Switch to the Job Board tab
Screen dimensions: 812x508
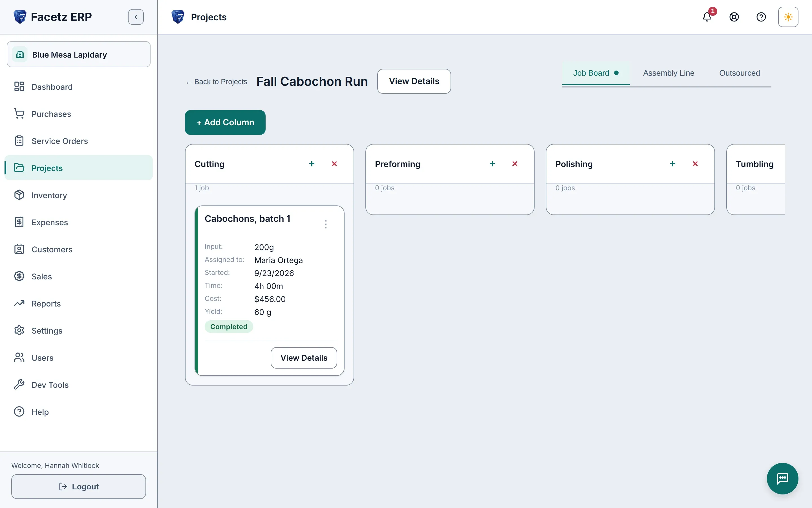click(595, 73)
